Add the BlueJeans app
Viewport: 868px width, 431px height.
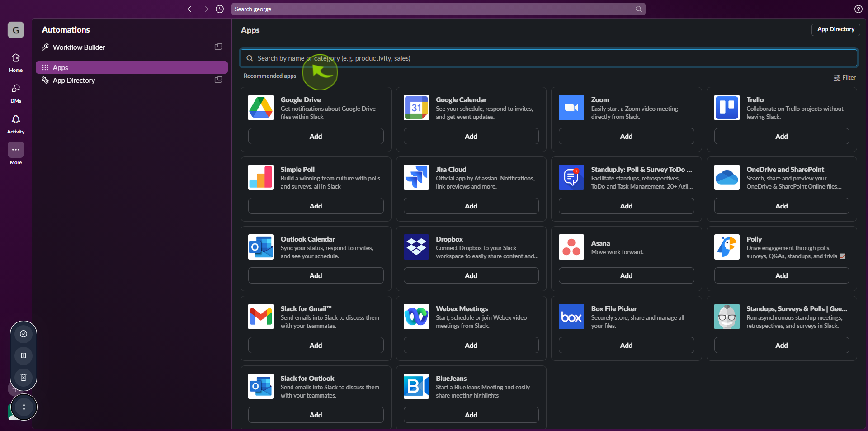471,415
